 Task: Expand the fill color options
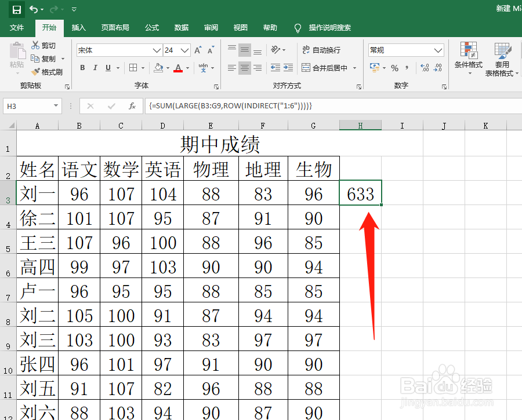pyautogui.click(x=168, y=68)
